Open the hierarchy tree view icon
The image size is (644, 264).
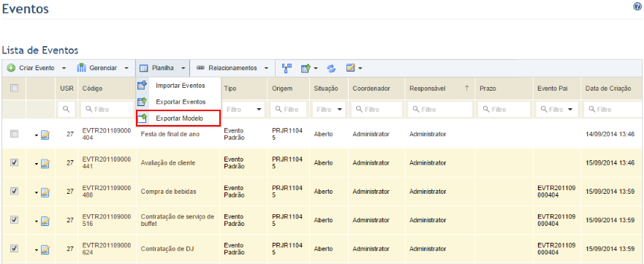tap(287, 68)
